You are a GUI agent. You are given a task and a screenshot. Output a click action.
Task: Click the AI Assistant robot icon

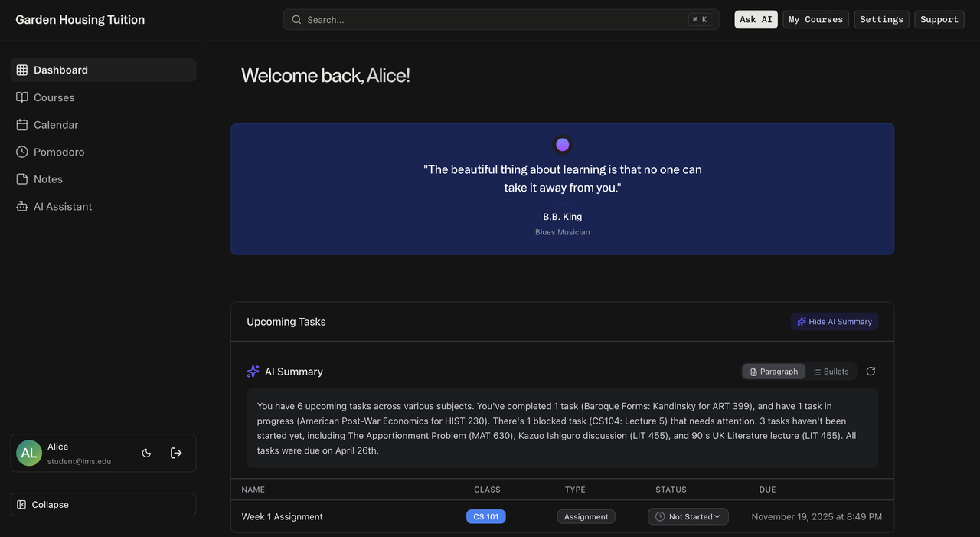point(22,207)
